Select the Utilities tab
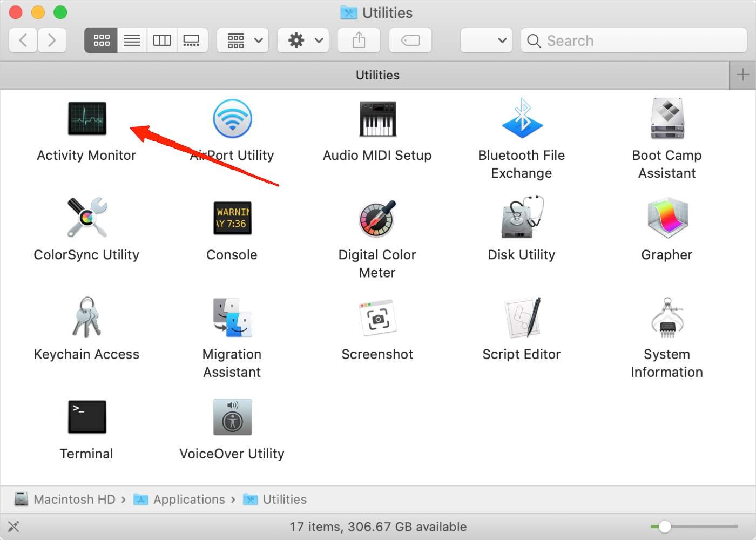Image resolution: width=756 pixels, height=540 pixels. pyautogui.click(x=377, y=75)
